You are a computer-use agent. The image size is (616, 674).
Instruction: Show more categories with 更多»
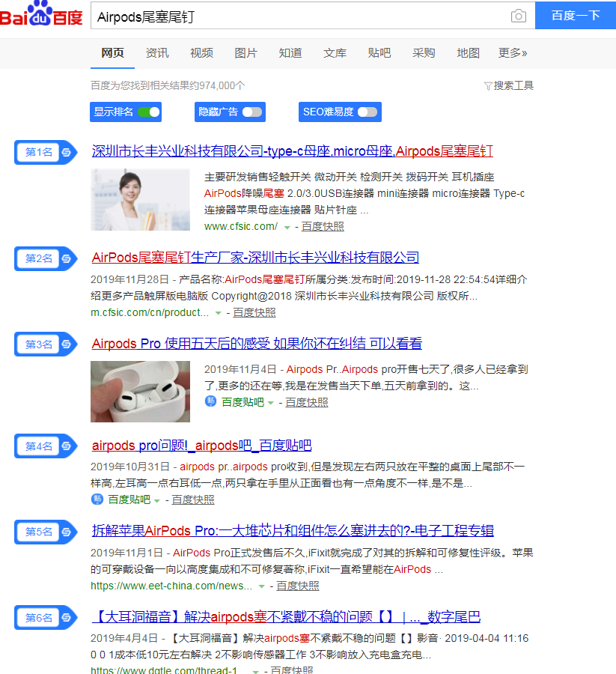click(x=513, y=53)
